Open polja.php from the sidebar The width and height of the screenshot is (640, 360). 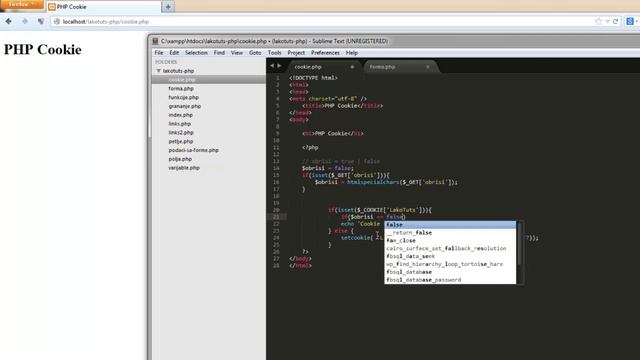click(180, 159)
